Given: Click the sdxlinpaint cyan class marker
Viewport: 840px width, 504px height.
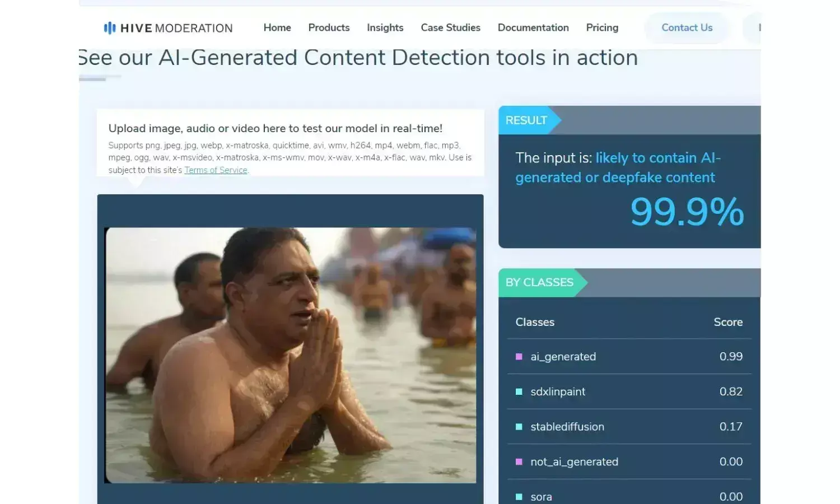Looking at the screenshot, I should [519, 392].
